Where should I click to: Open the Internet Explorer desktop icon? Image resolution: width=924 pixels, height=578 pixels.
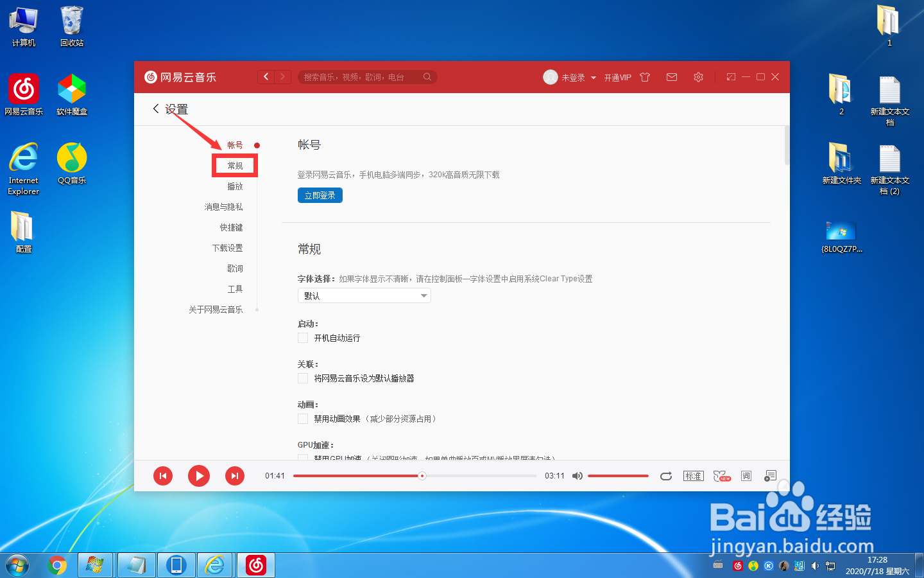click(24, 168)
